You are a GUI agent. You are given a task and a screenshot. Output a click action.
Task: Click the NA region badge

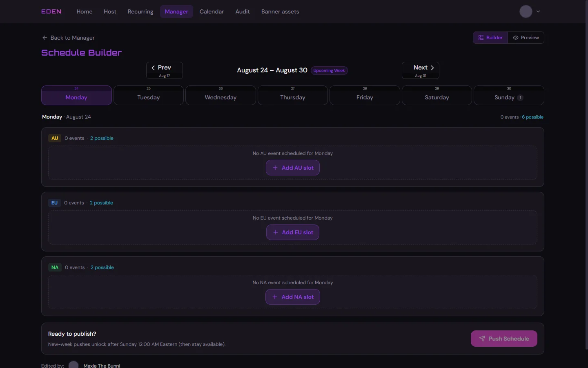tap(55, 267)
